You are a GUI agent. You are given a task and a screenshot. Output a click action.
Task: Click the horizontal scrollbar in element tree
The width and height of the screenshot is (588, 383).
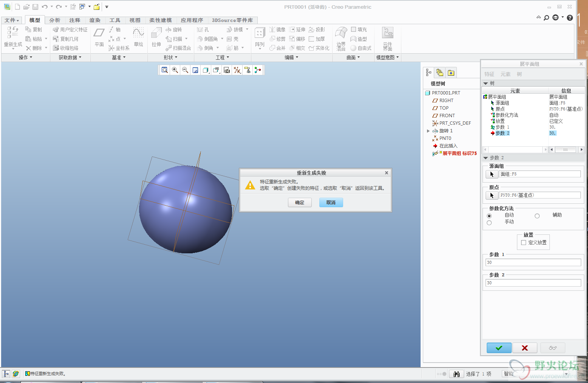pos(565,150)
